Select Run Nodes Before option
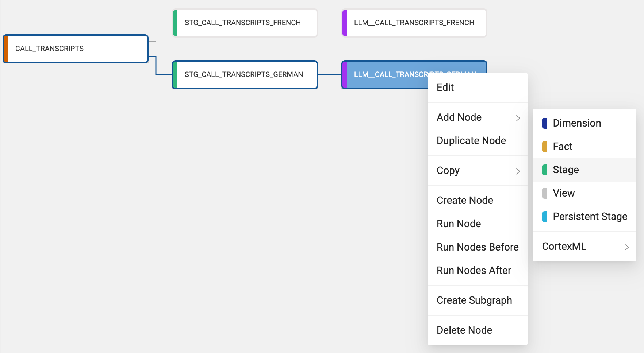The width and height of the screenshot is (644, 353). coord(477,247)
